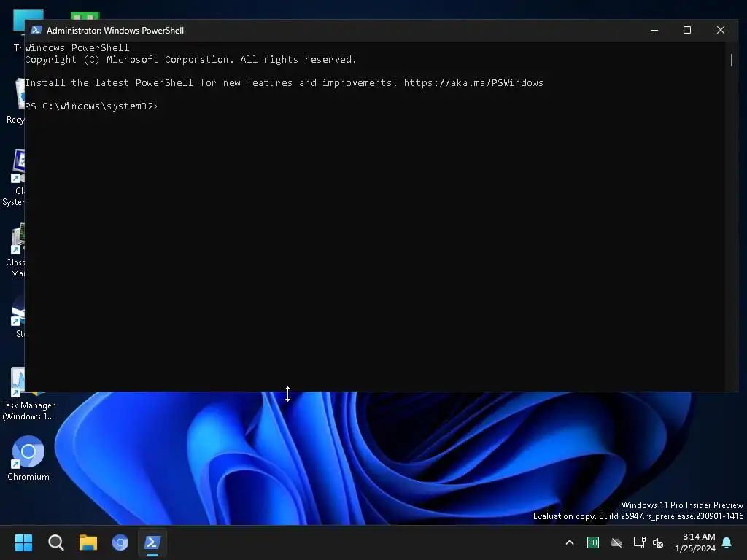Select the PowerShell taskbar icon

pyautogui.click(x=152, y=542)
